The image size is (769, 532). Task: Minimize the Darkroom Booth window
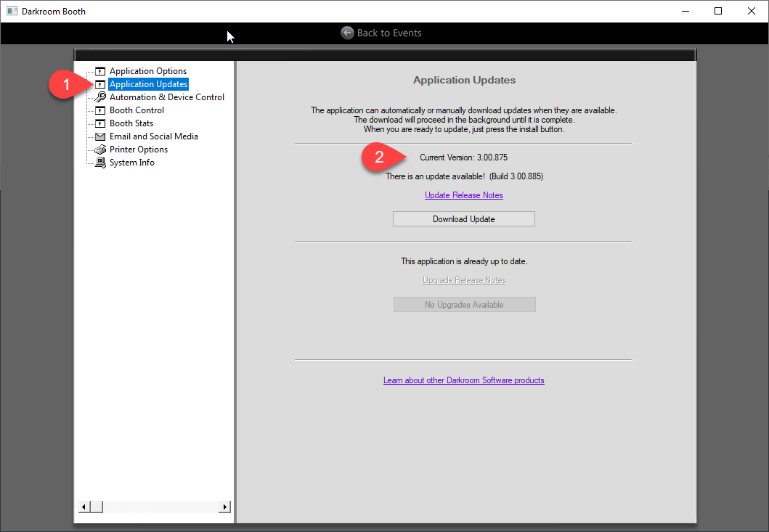[685, 11]
